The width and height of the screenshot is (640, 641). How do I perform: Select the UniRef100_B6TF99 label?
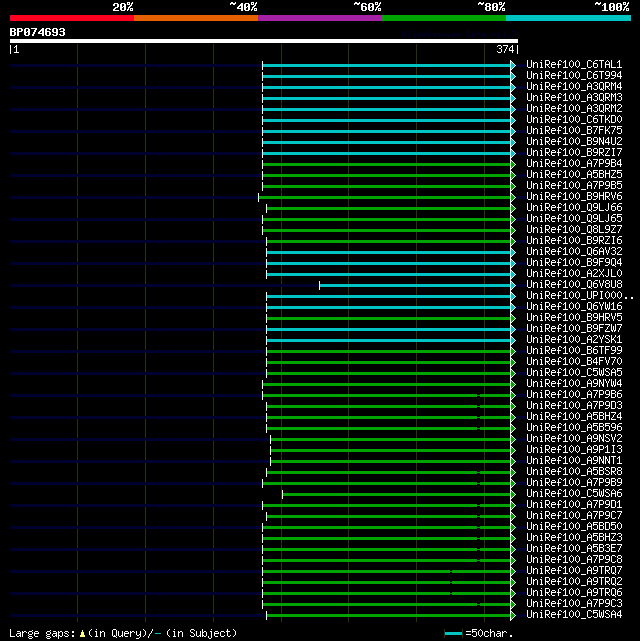click(x=574, y=350)
